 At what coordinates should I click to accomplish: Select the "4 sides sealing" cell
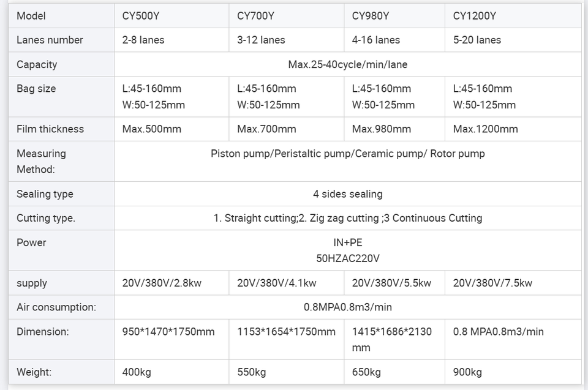347,194
